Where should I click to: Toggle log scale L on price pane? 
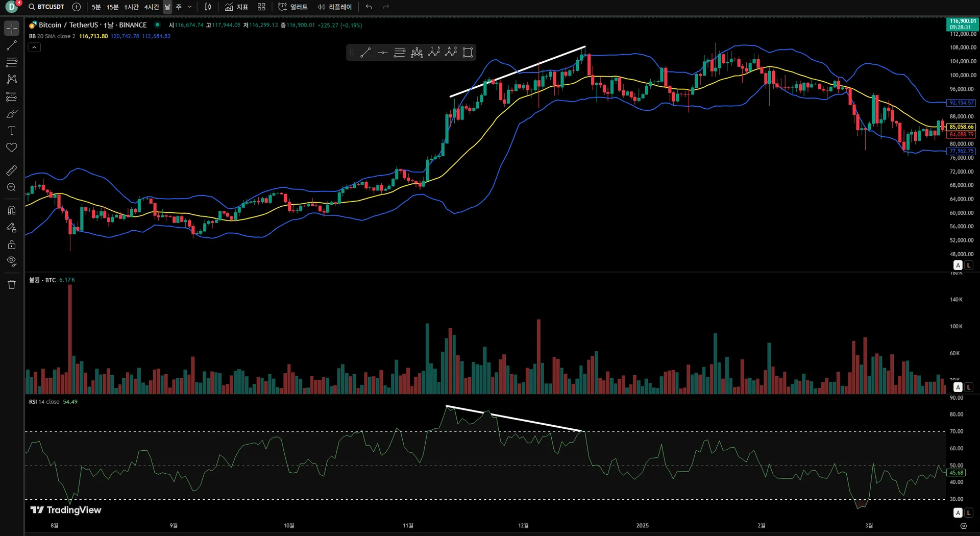point(969,265)
